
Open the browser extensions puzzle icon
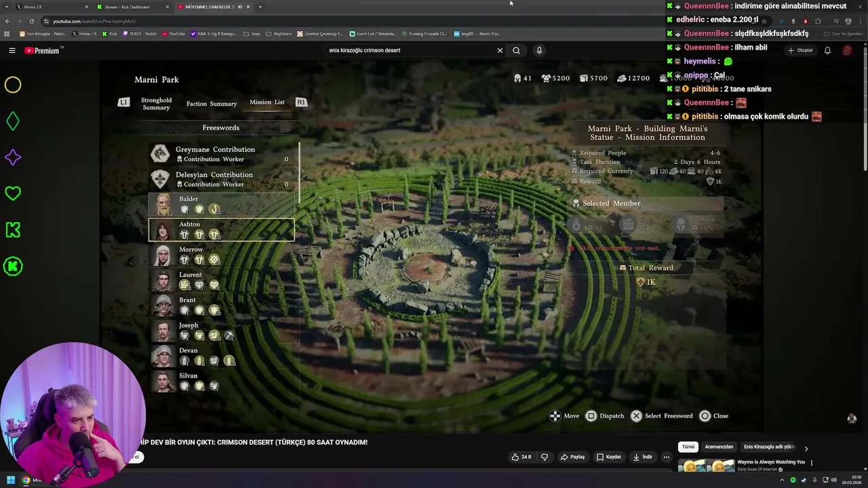coord(818,21)
